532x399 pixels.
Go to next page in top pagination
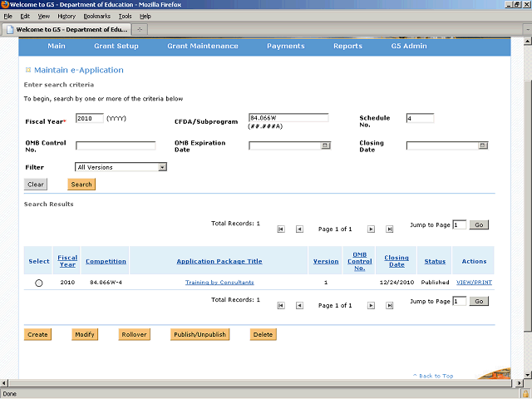pos(371,229)
